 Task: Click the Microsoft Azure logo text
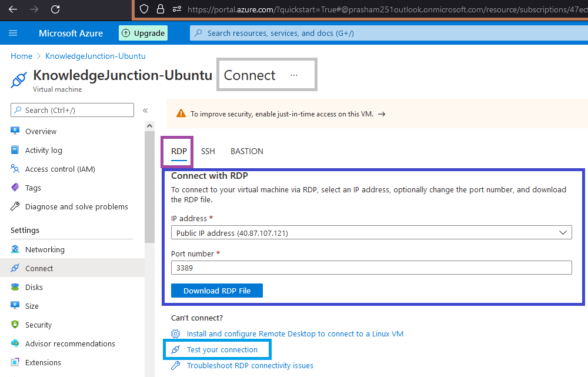[71, 33]
